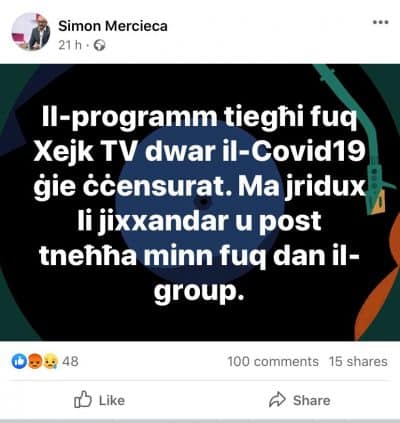Open the 100 comments list
Screen dimensions: 400x423
pyautogui.click(x=273, y=361)
